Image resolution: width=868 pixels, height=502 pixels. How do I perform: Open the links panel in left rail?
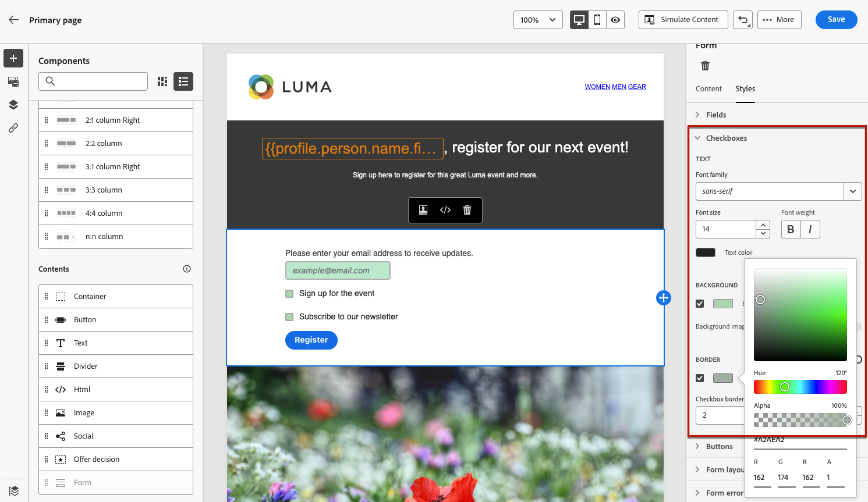click(13, 128)
